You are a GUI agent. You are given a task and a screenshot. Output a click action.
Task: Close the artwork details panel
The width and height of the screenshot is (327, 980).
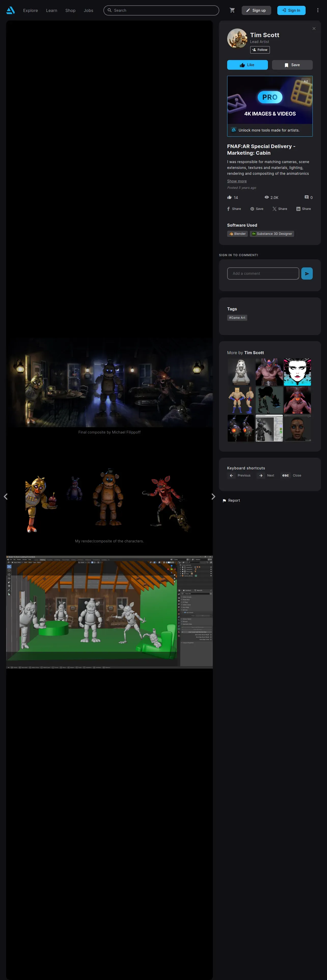tap(314, 28)
